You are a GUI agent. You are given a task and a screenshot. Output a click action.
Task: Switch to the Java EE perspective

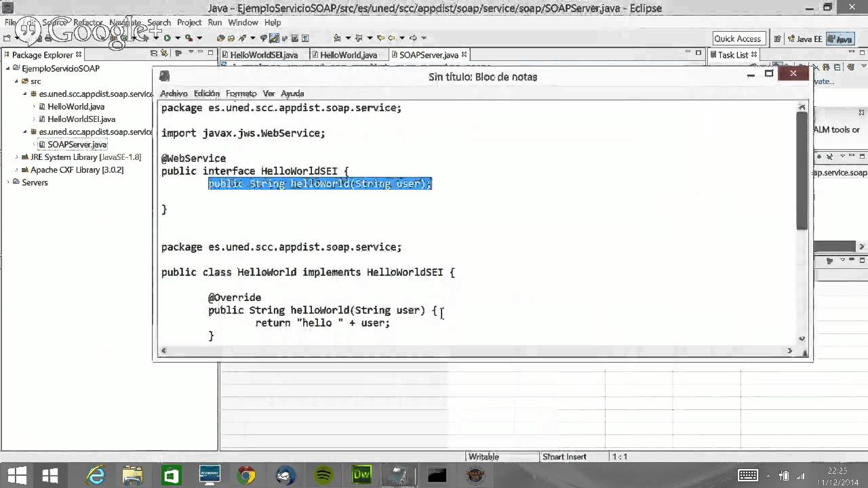pos(804,39)
